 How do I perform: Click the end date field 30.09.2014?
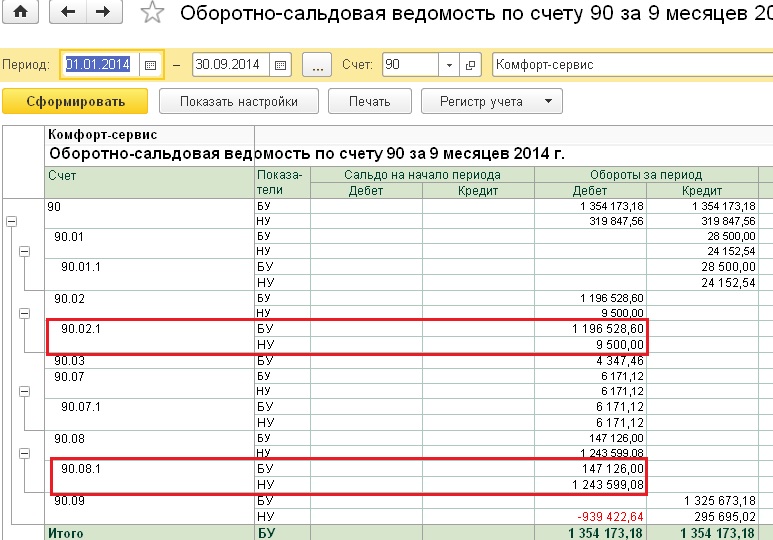pyautogui.click(x=231, y=65)
